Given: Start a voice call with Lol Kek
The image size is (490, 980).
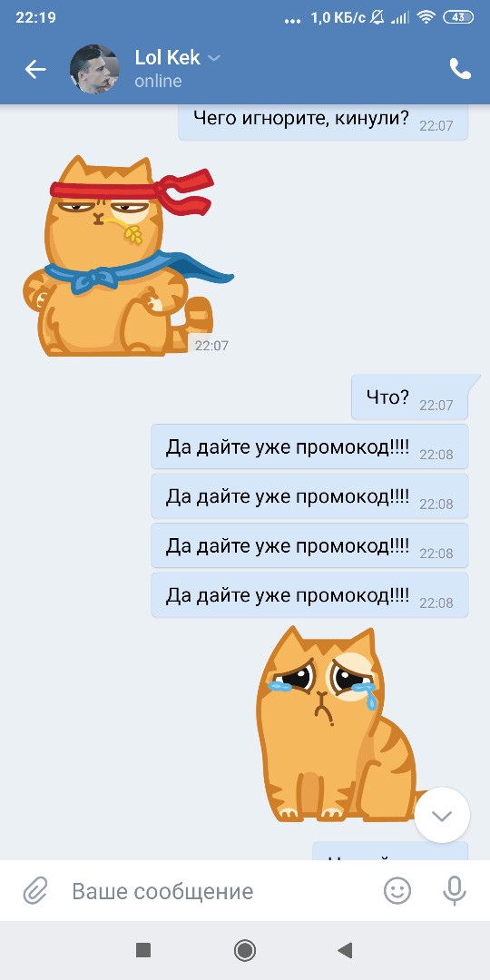Looking at the screenshot, I should click(x=461, y=69).
